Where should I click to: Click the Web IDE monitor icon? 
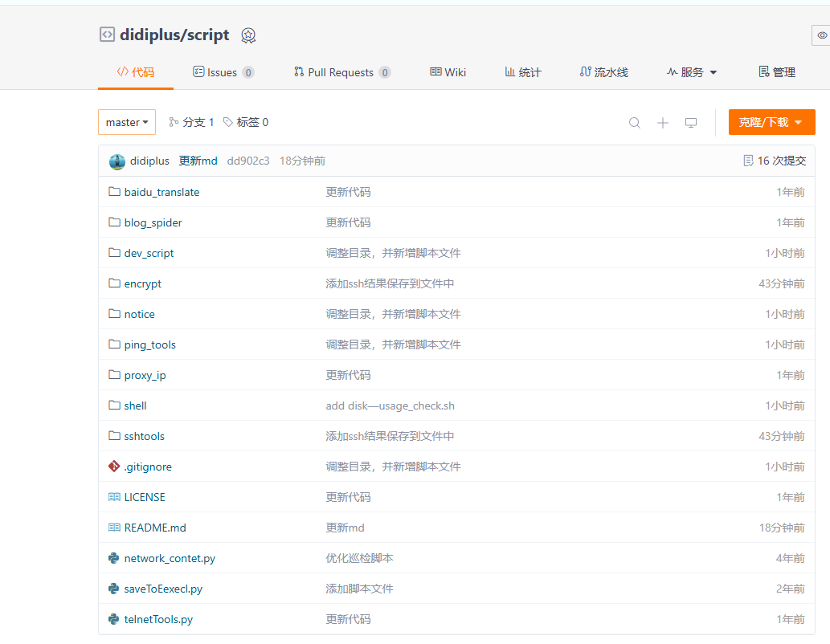click(x=691, y=123)
